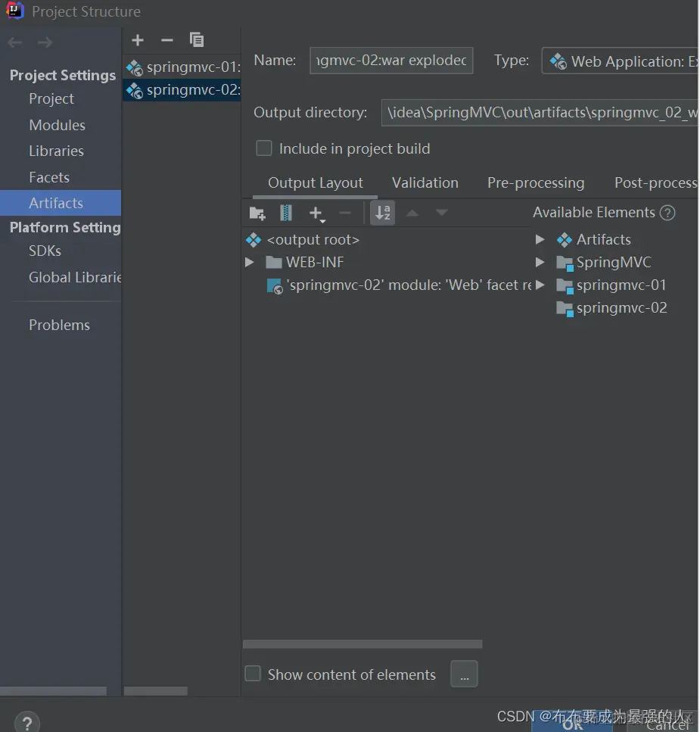Go back with the left arrow
The image size is (700, 732).
tap(15, 42)
